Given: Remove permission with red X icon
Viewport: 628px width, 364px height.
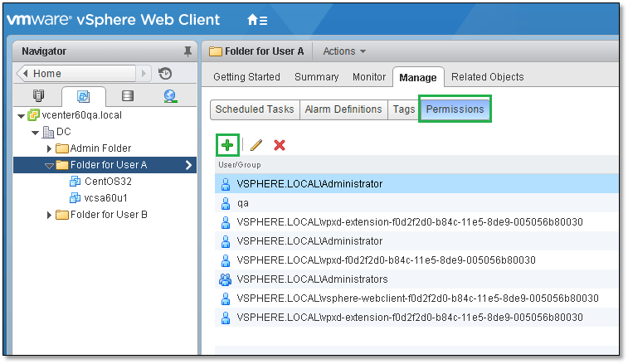Looking at the screenshot, I should point(279,145).
